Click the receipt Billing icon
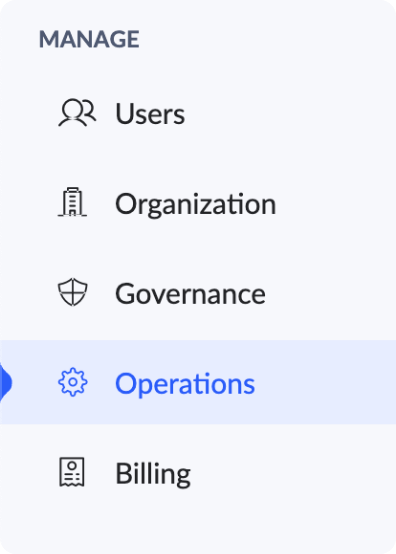The height and width of the screenshot is (554, 396). tap(72, 472)
